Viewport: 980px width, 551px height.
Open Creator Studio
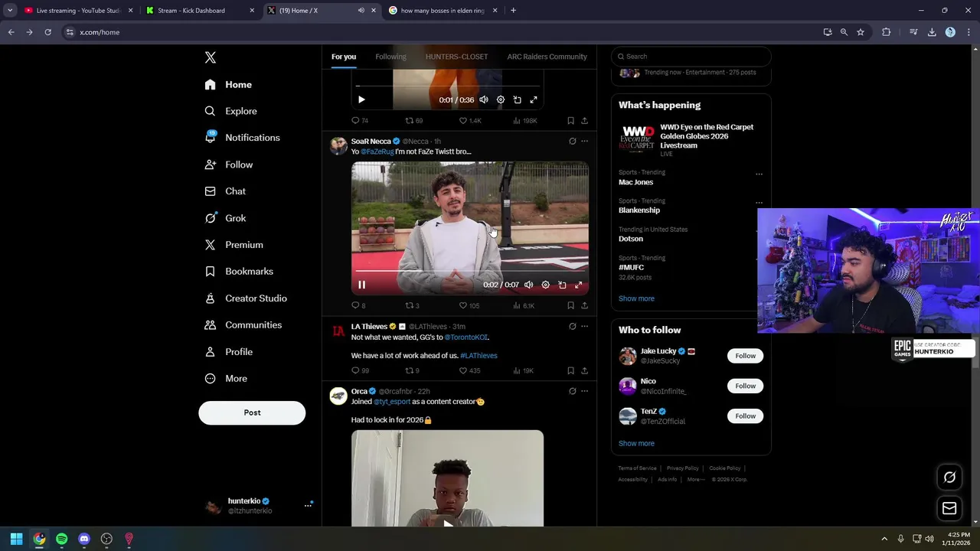tap(246, 298)
